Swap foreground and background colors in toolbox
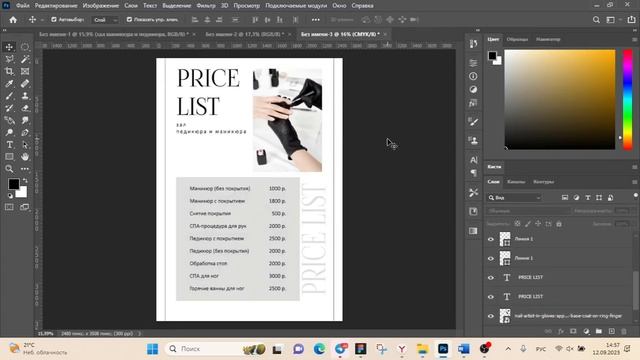The width and height of the screenshot is (640, 360). pyautogui.click(x=25, y=180)
